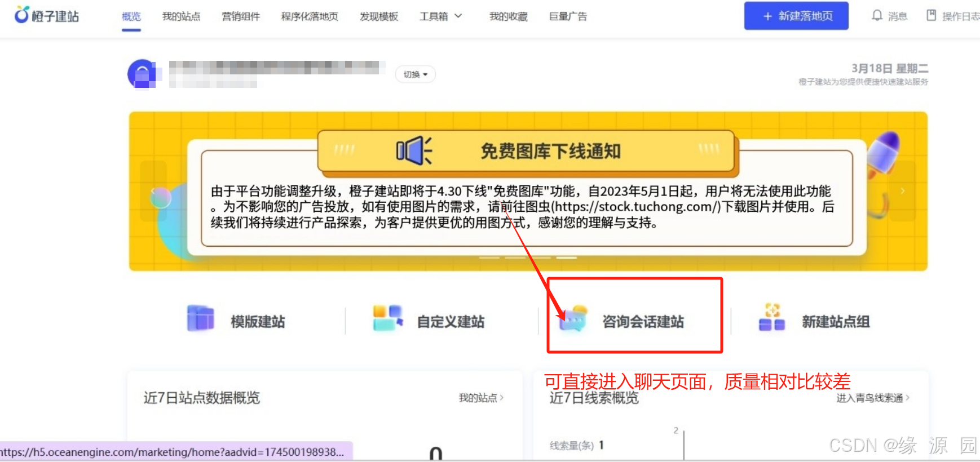Click 新建站点组 label
Image resolution: width=980 pixels, height=462 pixels.
pyautogui.click(x=836, y=322)
